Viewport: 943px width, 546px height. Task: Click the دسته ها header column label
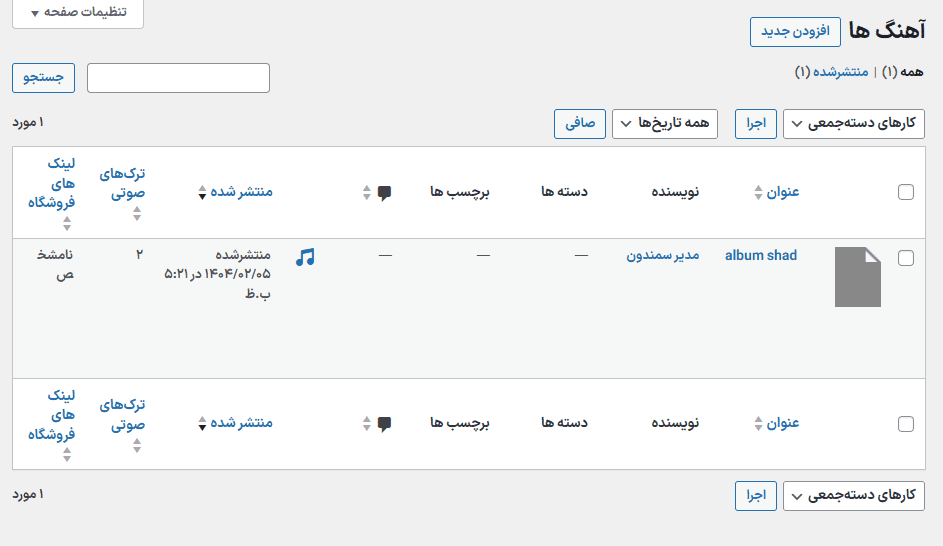pyautogui.click(x=564, y=192)
